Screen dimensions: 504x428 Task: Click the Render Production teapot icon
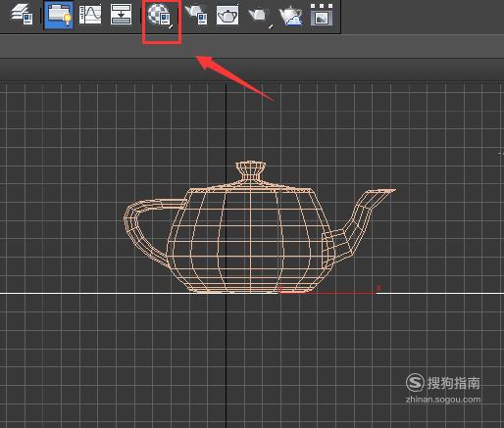point(260,16)
